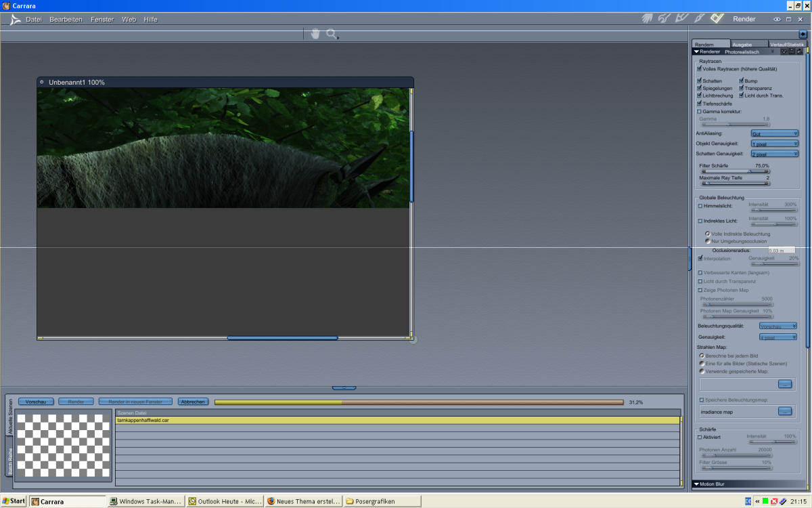Screen dimensions: 812x508
Task: Click first small icon in Renderer header
Action: (784, 51)
